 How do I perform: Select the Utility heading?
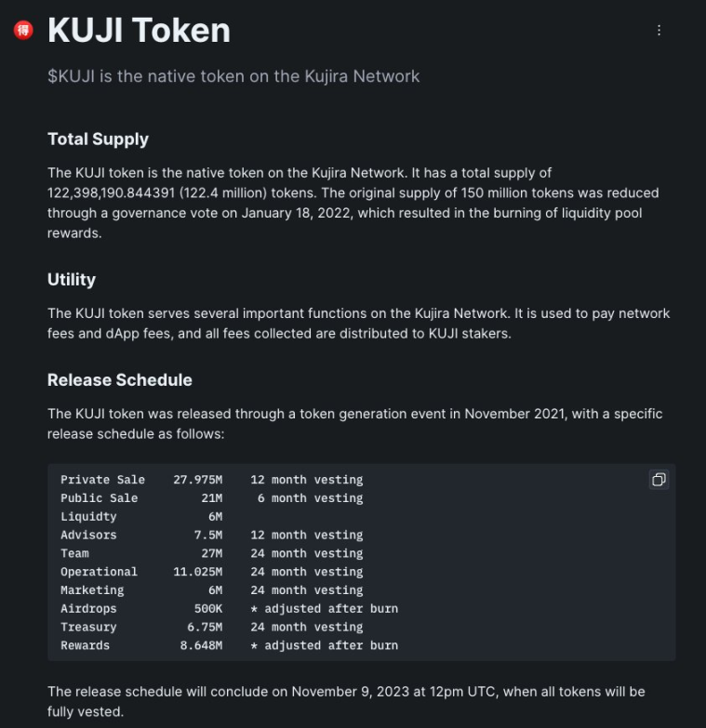coord(72,280)
